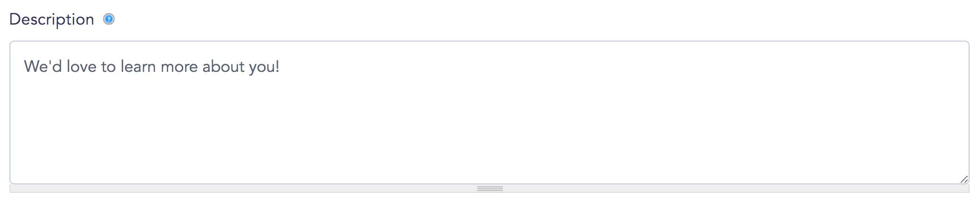This screenshot has height=208, width=980.
Task: Click the grip lines on the bottom resize bar
Action: (490, 189)
